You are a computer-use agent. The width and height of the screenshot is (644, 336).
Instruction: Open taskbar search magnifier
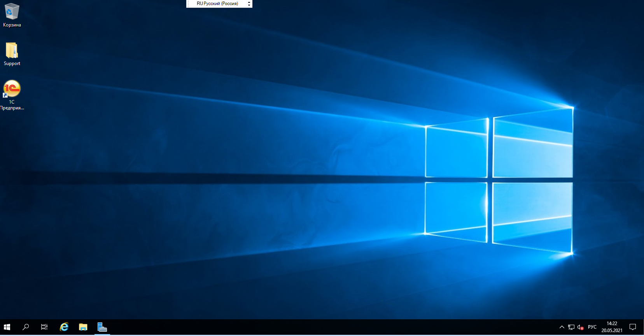click(26, 327)
